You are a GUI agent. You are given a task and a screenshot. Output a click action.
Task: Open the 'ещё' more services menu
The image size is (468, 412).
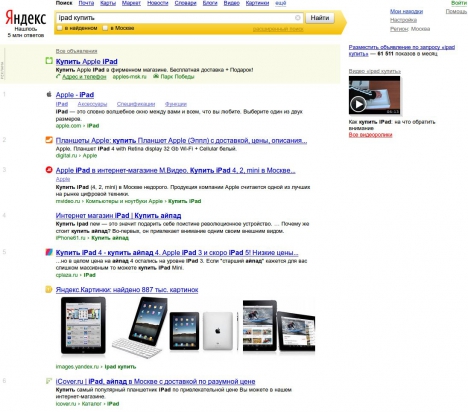280,3
